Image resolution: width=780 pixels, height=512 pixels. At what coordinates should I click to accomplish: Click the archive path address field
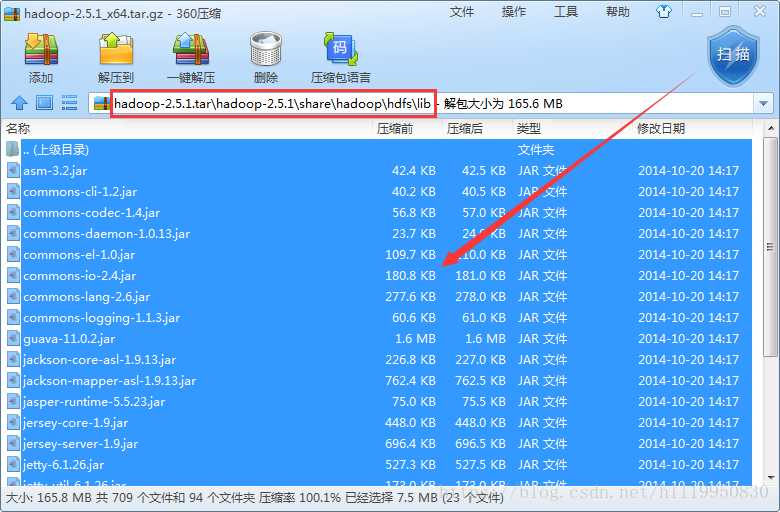pos(423,104)
